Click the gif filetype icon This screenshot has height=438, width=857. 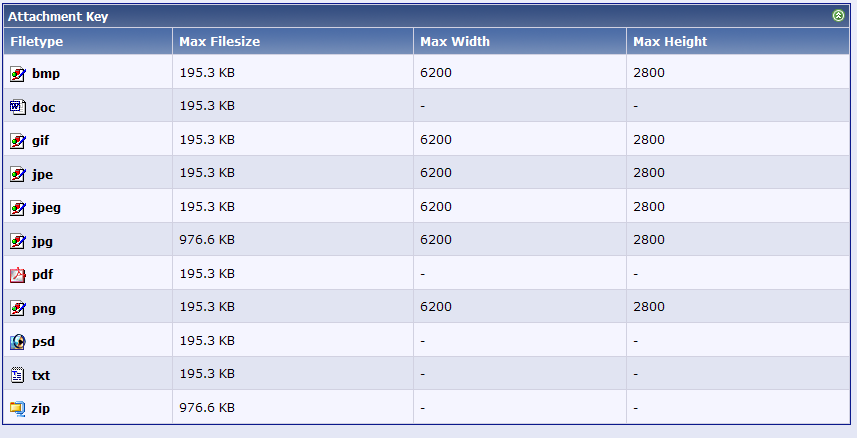pos(17,141)
